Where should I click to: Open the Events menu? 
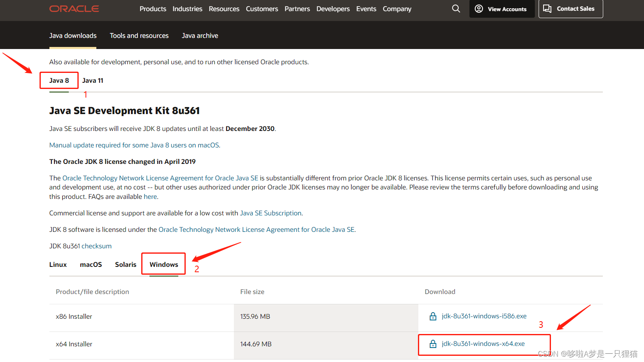point(366,9)
